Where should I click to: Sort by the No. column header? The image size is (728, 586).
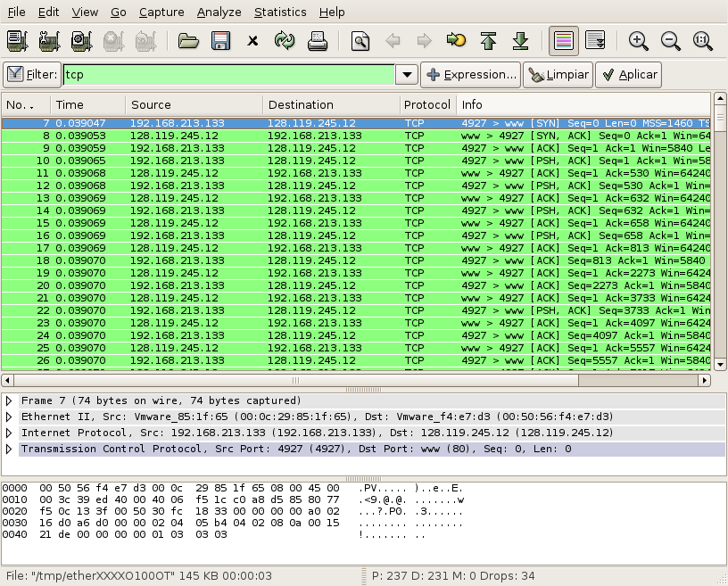pos(26,105)
